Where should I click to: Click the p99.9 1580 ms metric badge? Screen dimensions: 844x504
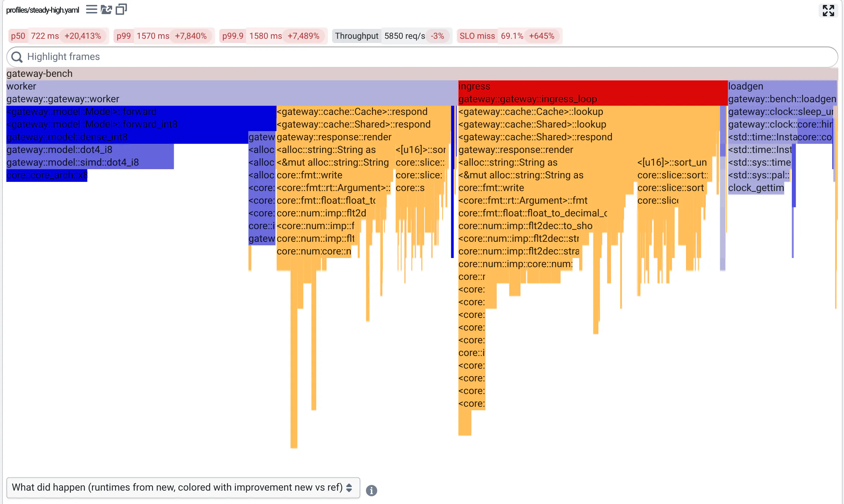tap(273, 36)
